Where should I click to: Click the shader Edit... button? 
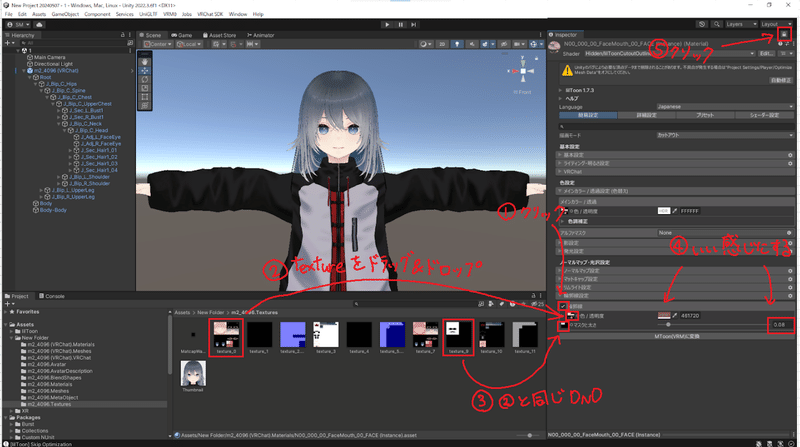[766, 54]
